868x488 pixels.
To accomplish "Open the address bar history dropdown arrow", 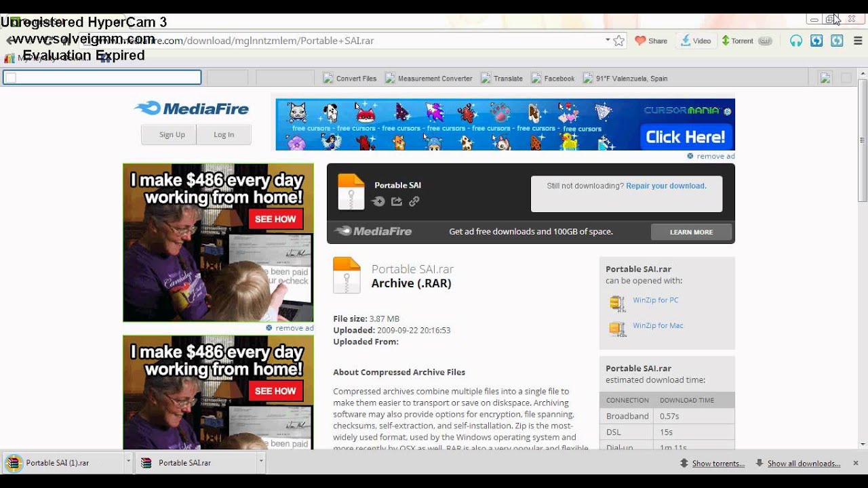I will click(608, 40).
